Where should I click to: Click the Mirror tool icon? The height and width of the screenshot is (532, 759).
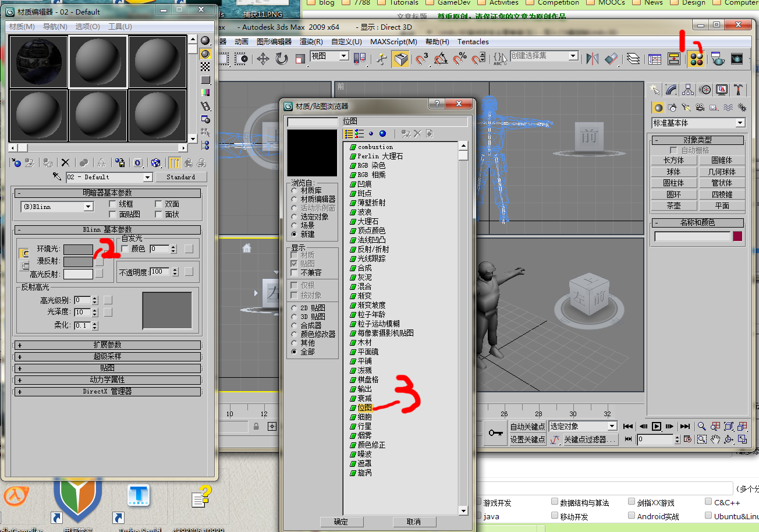(593, 59)
